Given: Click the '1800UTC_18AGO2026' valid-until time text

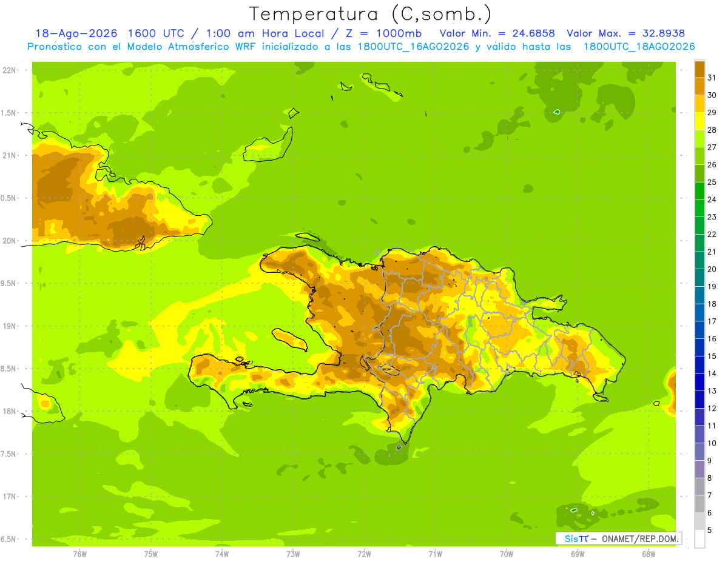Looking at the screenshot, I should pos(639,47).
